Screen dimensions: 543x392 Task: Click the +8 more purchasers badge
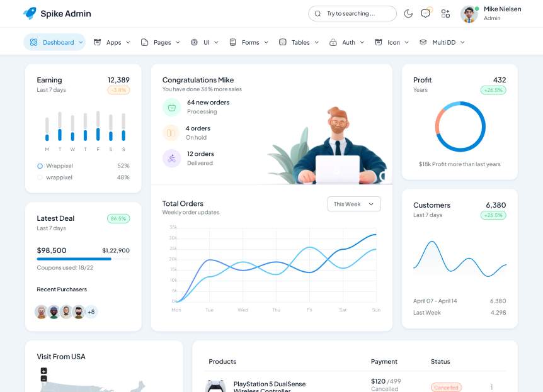(91, 311)
